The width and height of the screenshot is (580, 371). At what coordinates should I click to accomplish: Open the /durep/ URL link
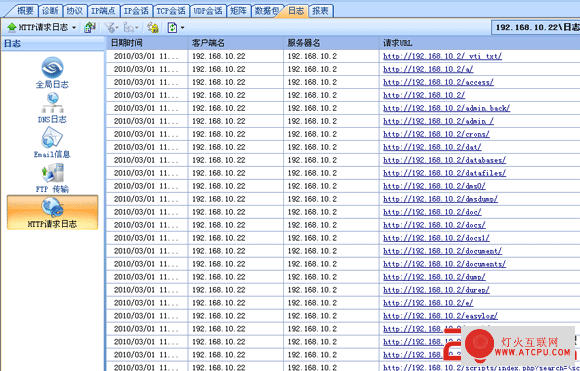(x=436, y=290)
